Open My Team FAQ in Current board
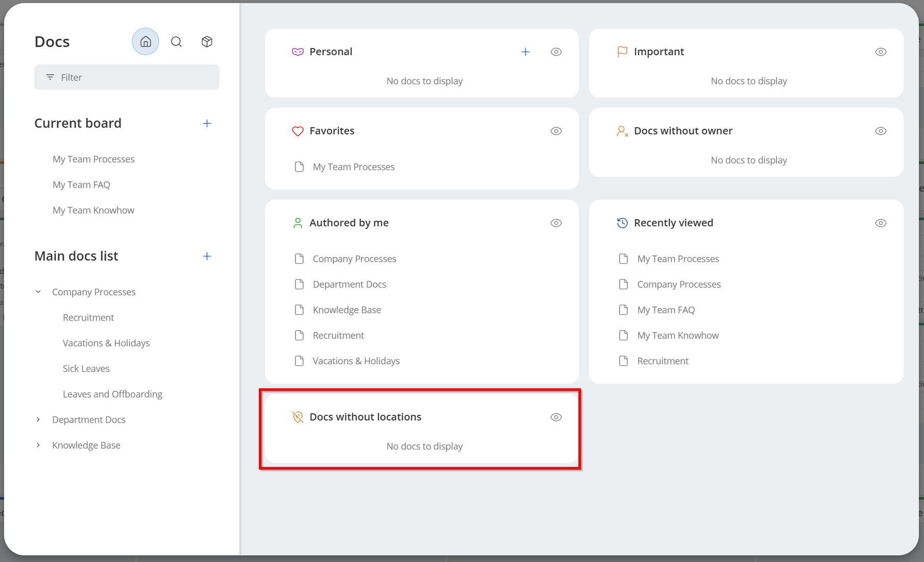The width and height of the screenshot is (924, 562). pyautogui.click(x=81, y=184)
